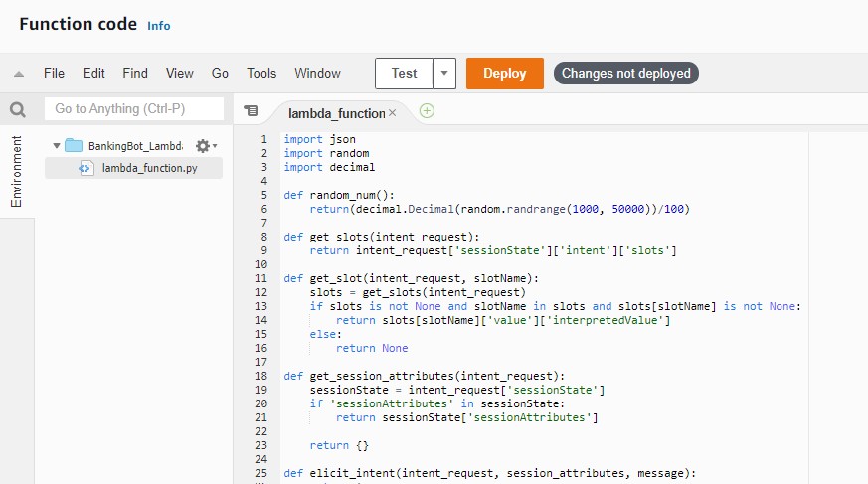Open the Edit menu
868x484 pixels.
pyautogui.click(x=93, y=73)
